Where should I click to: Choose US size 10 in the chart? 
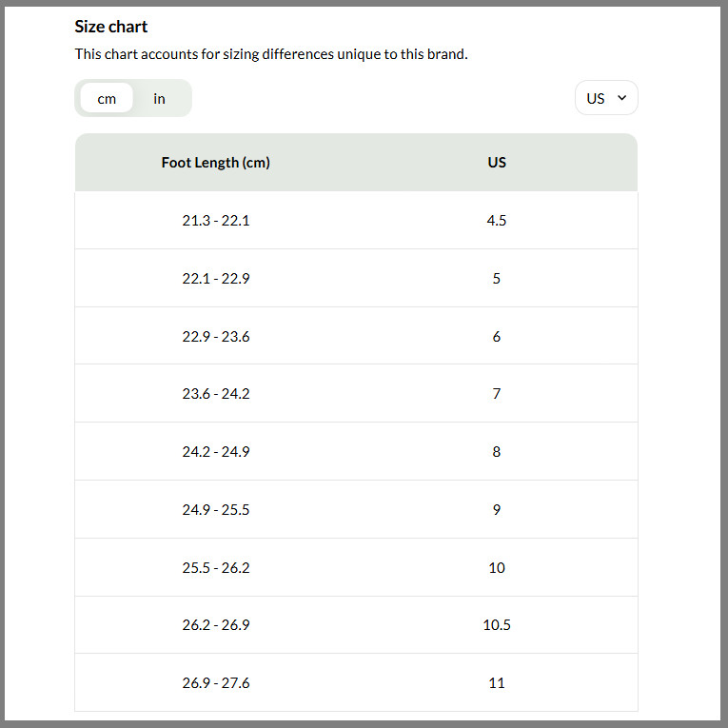point(497,568)
